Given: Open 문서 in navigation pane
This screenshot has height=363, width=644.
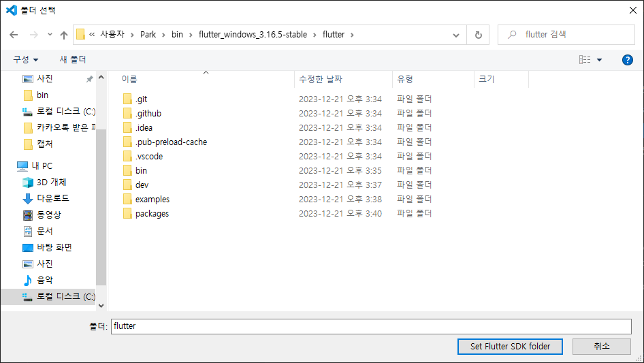Looking at the screenshot, I should (44, 231).
